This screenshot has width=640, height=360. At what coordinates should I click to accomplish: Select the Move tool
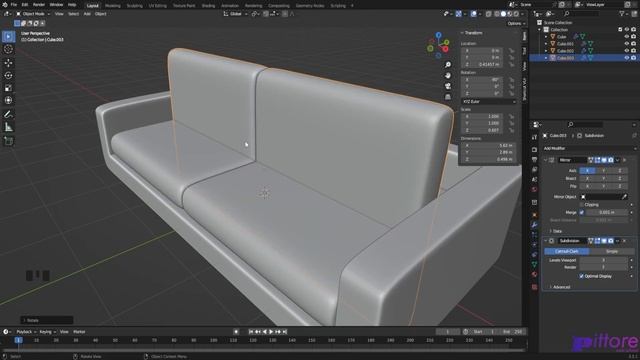coord(8,63)
